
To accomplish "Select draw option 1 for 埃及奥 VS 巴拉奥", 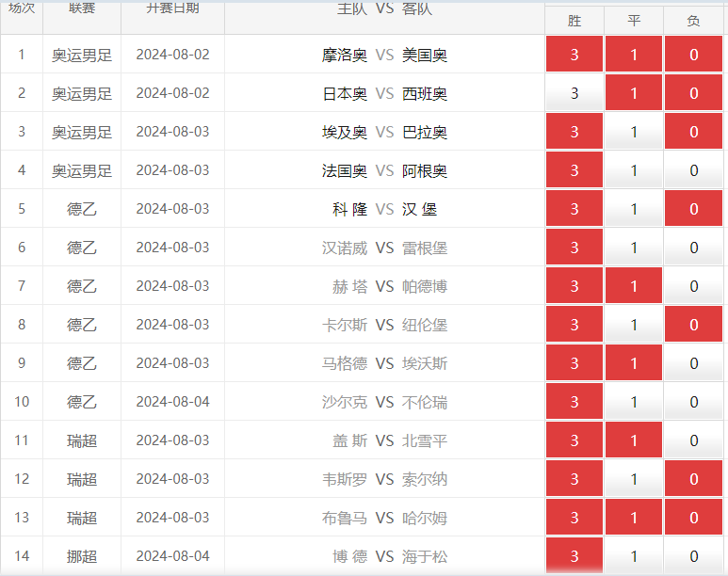I will coord(634,132).
